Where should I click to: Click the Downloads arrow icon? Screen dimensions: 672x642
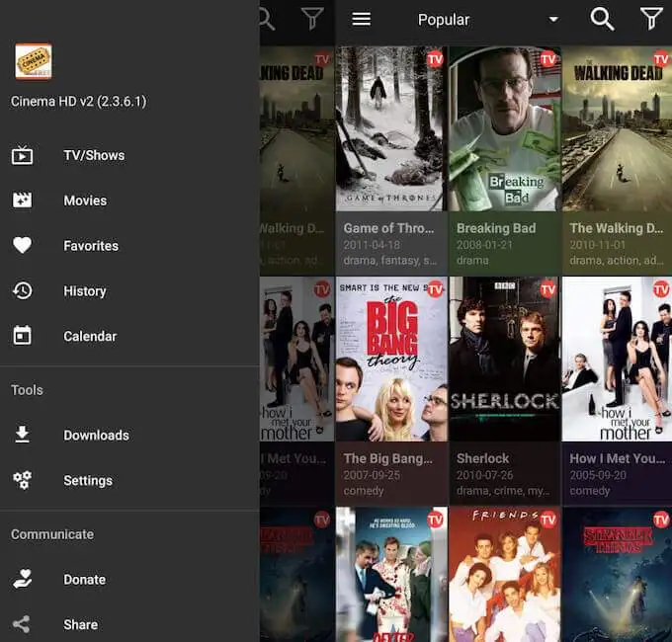tap(23, 435)
